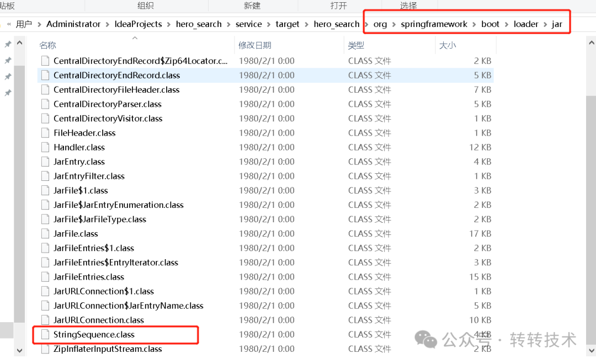Expand the chevron after service in the address bar
596x364 pixels.
coord(269,25)
